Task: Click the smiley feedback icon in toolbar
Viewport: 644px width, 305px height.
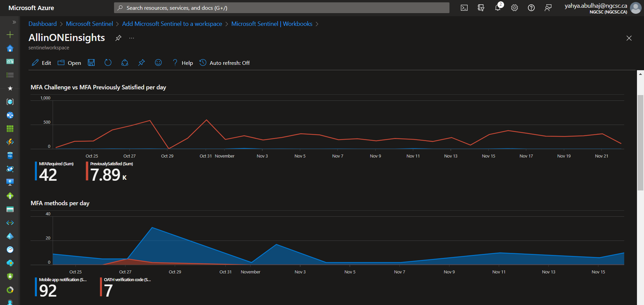Action: [158, 62]
